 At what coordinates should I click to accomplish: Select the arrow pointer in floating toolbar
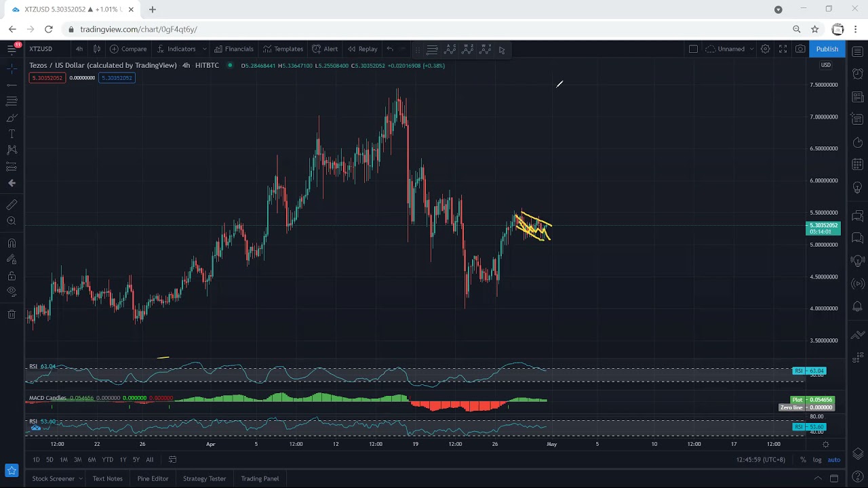[x=502, y=49]
